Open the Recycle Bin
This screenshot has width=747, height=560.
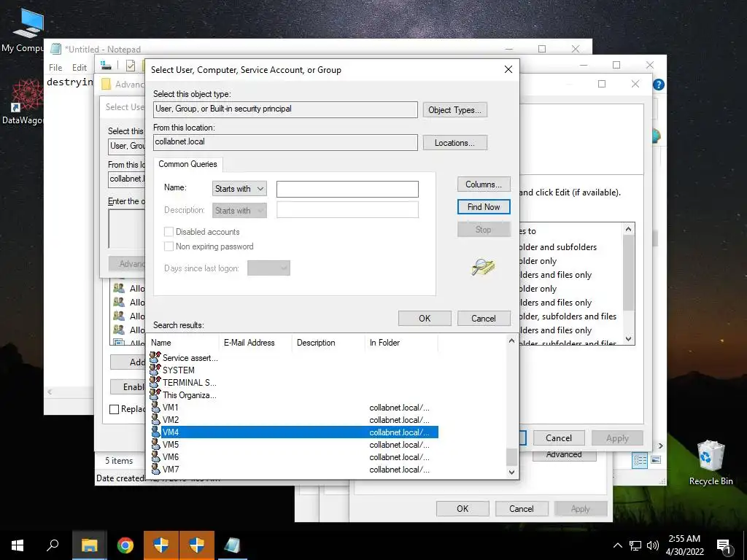click(x=711, y=462)
